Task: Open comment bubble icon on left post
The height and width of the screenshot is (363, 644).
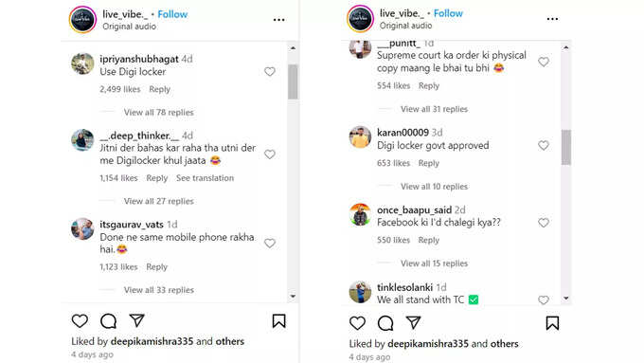Action: (x=108, y=321)
